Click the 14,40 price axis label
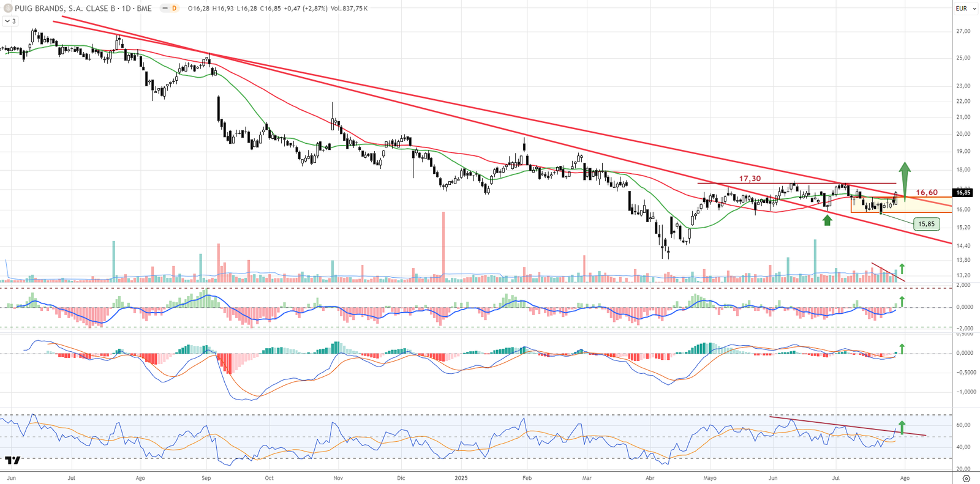The width and height of the screenshot is (980, 484). click(x=963, y=246)
